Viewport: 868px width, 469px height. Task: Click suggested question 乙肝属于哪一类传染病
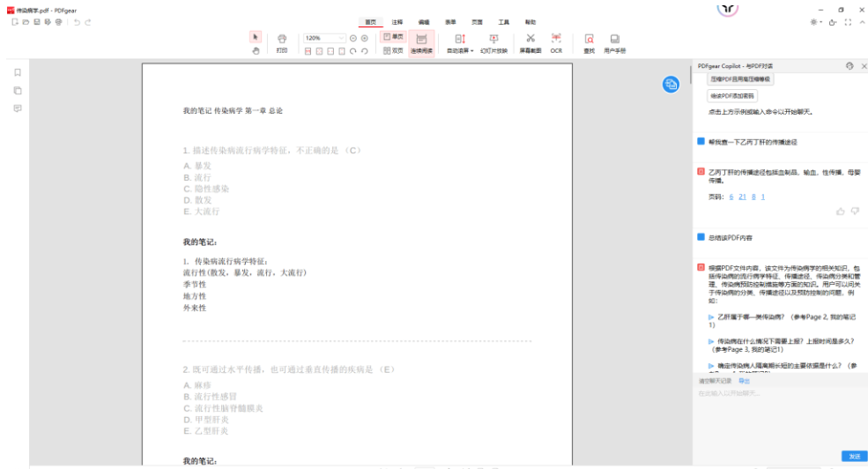pyautogui.click(x=783, y=321)
